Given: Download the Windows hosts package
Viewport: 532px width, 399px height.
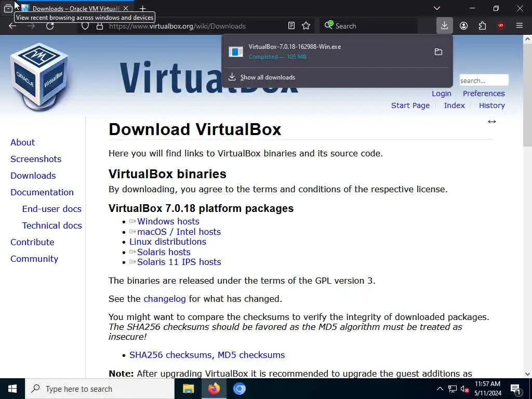Looking at the screenshot, I should click(168, 221).
